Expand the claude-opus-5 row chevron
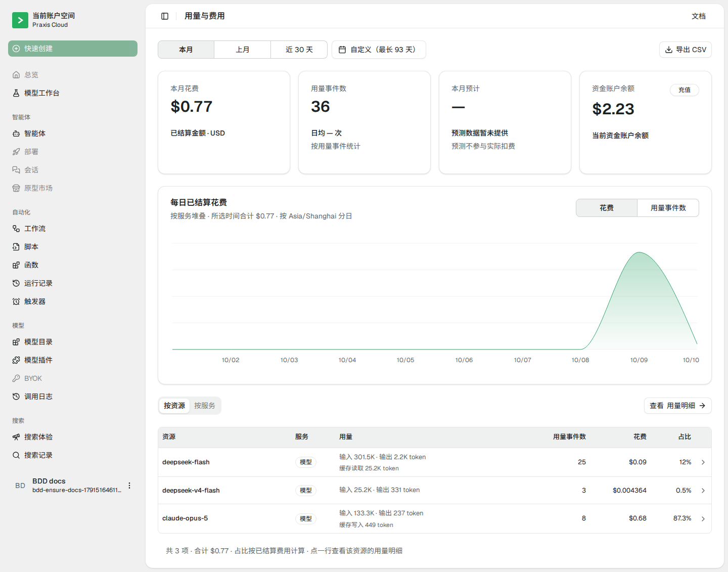 703,518
